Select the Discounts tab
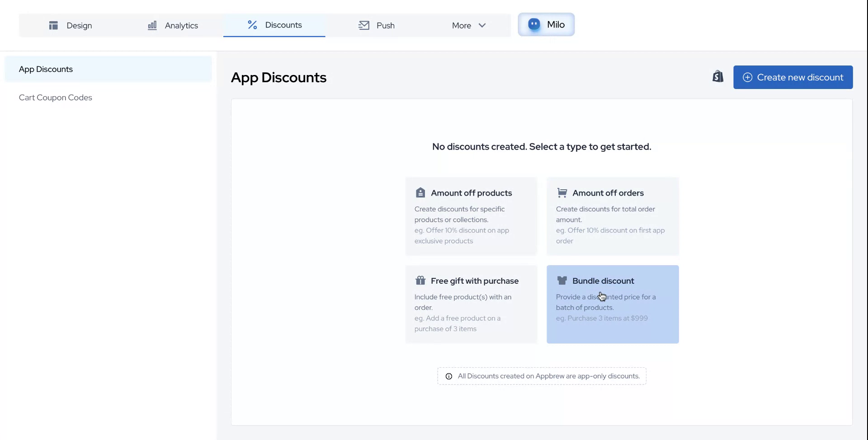868x440 pixels. click(274, 25)
